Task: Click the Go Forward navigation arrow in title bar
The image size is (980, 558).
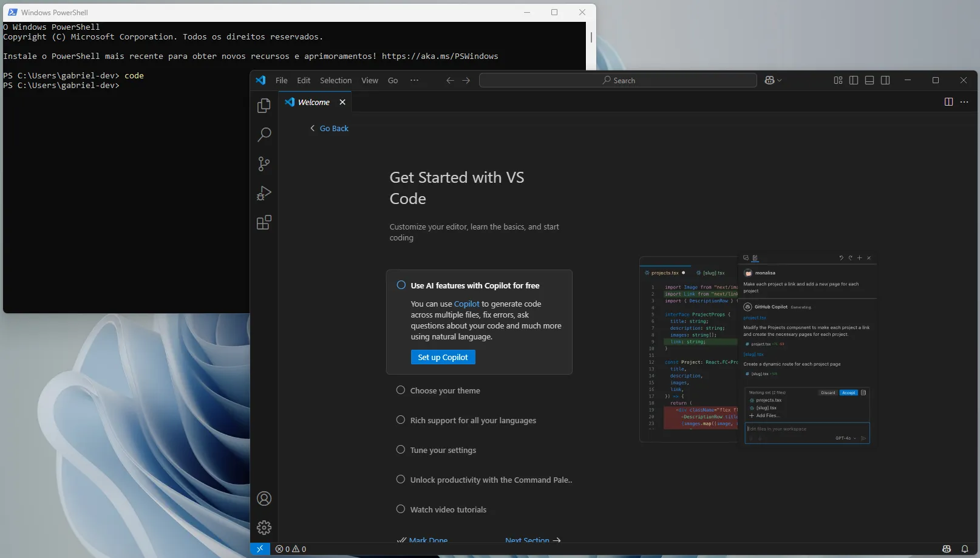Action: coord(466,80)
